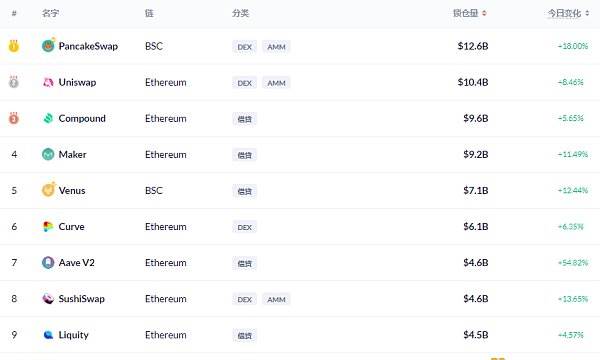
Task: Click the SushiSwap logo icon
Action: [x=48, y=299]
